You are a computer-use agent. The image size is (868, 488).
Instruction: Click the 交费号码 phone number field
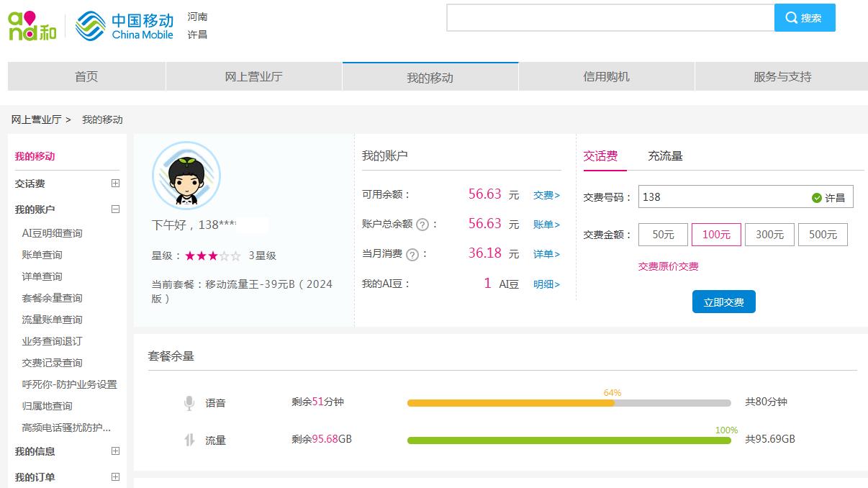[720, 197]
